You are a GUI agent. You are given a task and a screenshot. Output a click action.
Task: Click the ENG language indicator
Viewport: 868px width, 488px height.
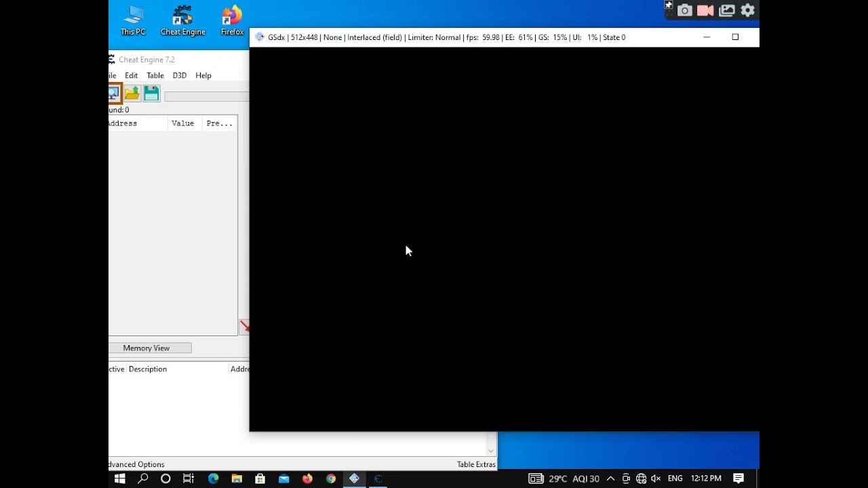(675, 479)
